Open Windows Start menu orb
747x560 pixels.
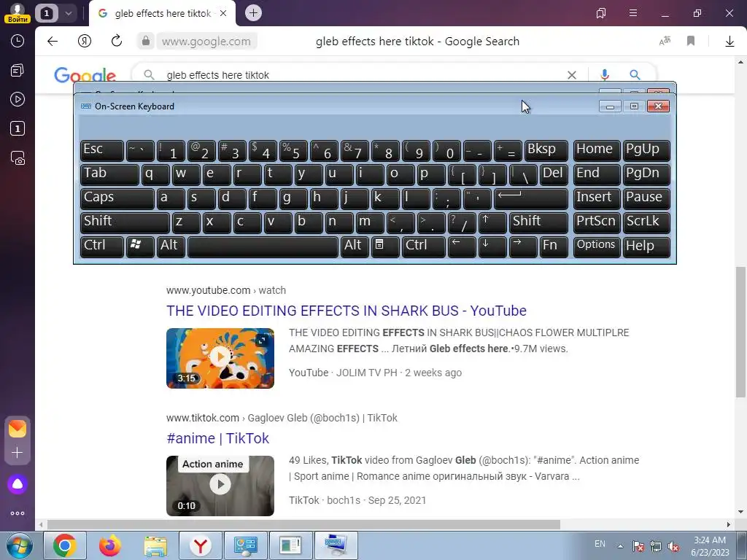(x=20, y=545)
